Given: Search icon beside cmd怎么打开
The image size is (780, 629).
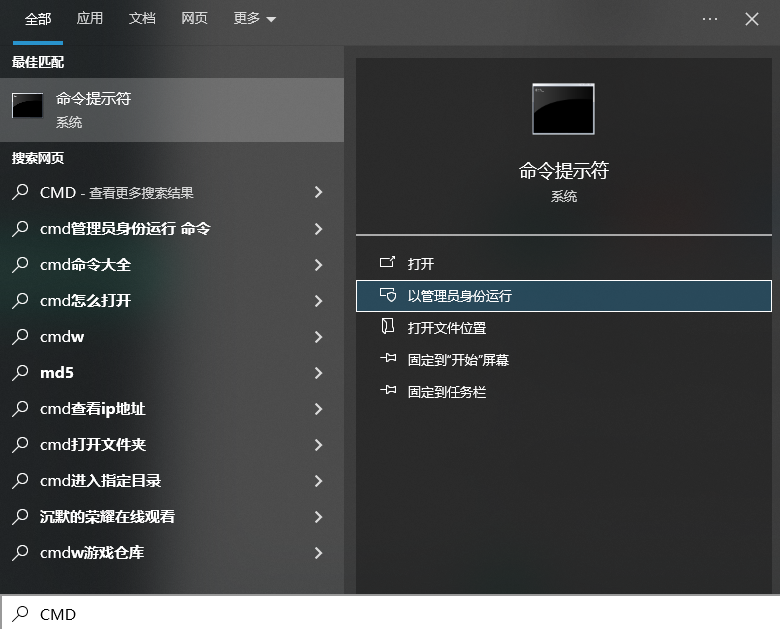Looking at the screenshot, I should 20,300.
